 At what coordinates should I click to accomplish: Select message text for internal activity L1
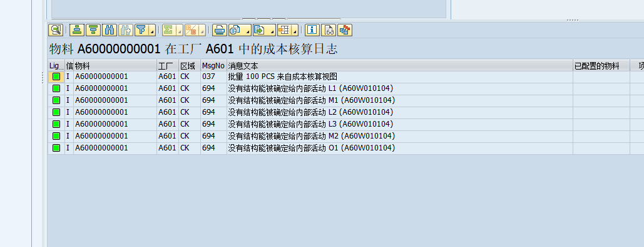(311, 88)
